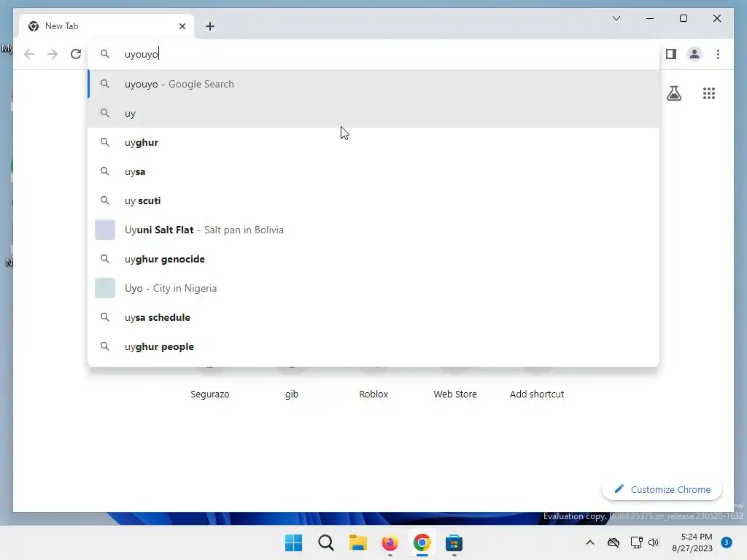Open the clock and date flyout
Screen dimensions: 747x560
(x=692, y=542)
